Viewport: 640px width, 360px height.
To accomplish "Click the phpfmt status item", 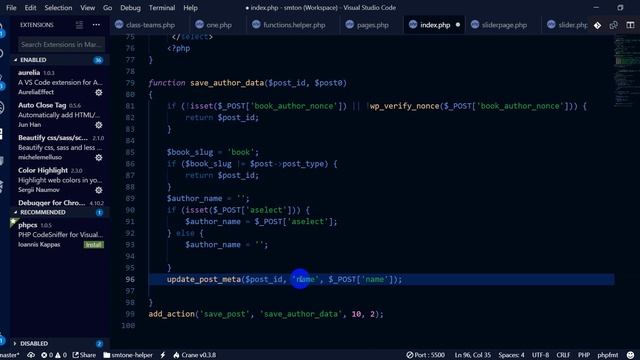I will click(x=608, y=355).
